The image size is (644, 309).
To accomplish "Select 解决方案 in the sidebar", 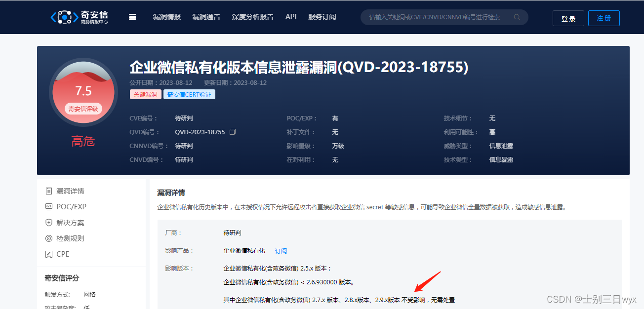I will (70, 223).
